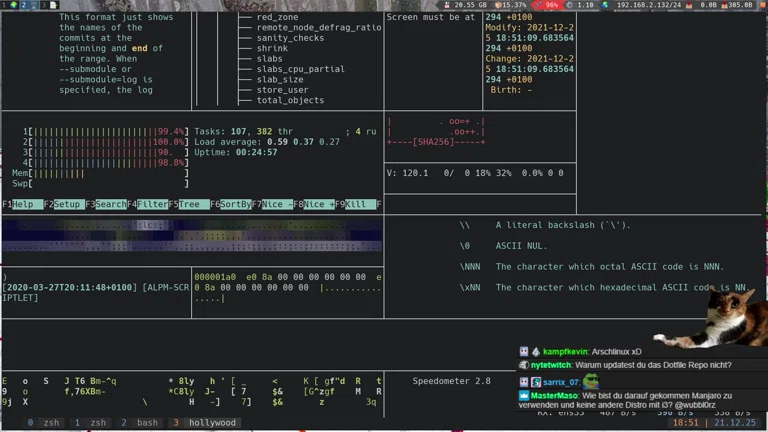Click the frog emote in sarrix_07's message
Screen dimensions: 768x432
591,381
